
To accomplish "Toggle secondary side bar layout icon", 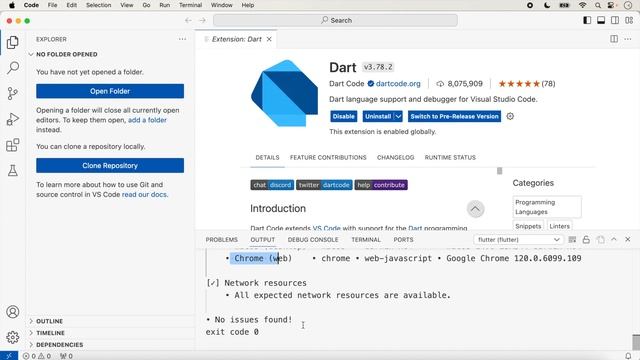I will point(615,20).
